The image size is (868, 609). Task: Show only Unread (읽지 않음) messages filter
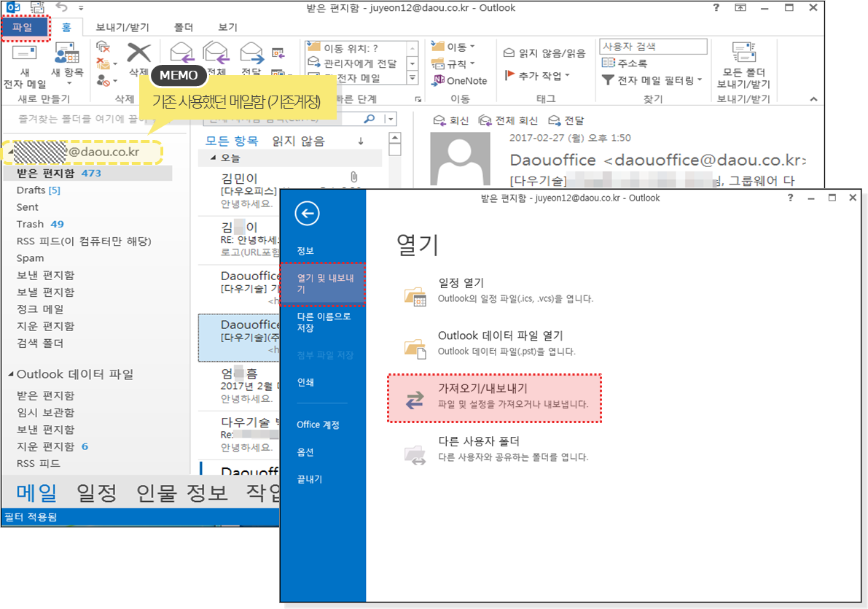(x=298, y=141)
